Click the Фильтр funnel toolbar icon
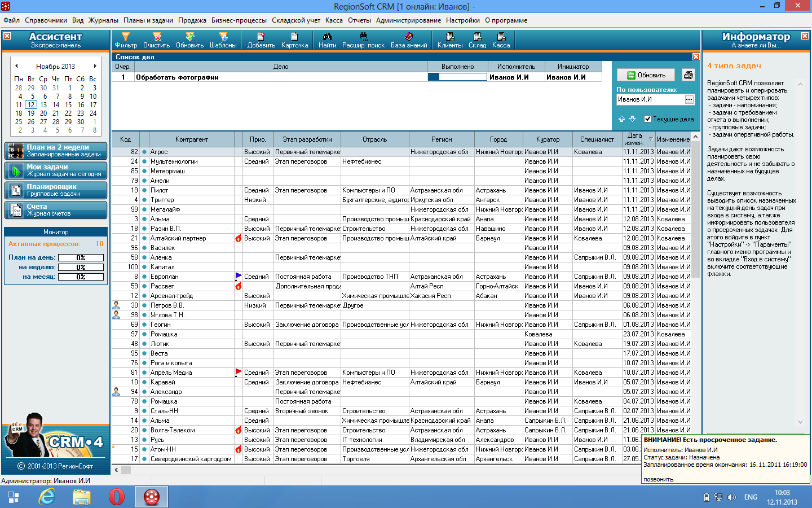 [126, 40]
